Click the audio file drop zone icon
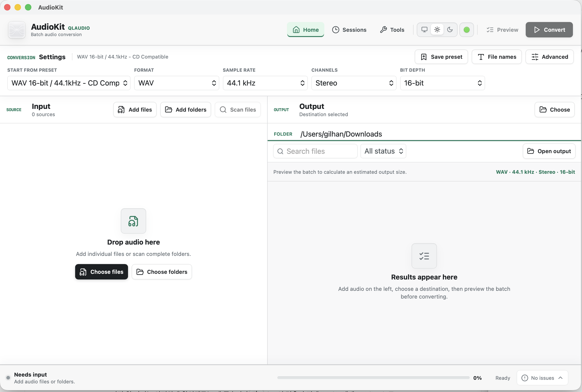This screenshot has width=582, height=392. point(133,221)
